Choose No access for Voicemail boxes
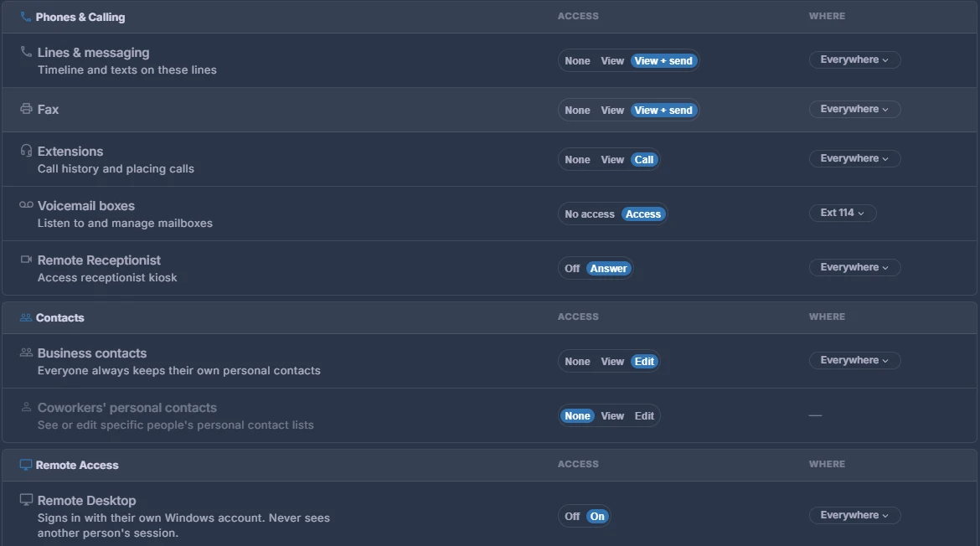This screenshot has height=546, width=980. [590, 214]
